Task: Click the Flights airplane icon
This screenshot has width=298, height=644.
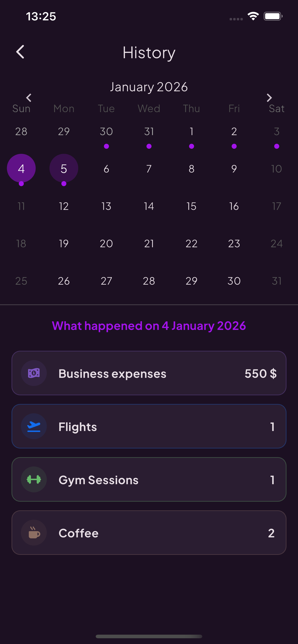Action: point(34,426)
